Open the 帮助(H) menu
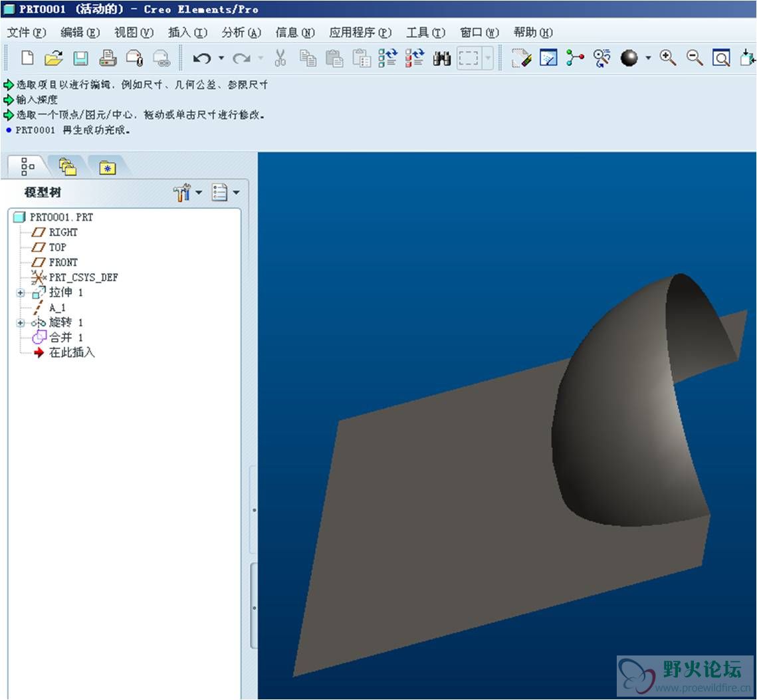 (533, 33)
